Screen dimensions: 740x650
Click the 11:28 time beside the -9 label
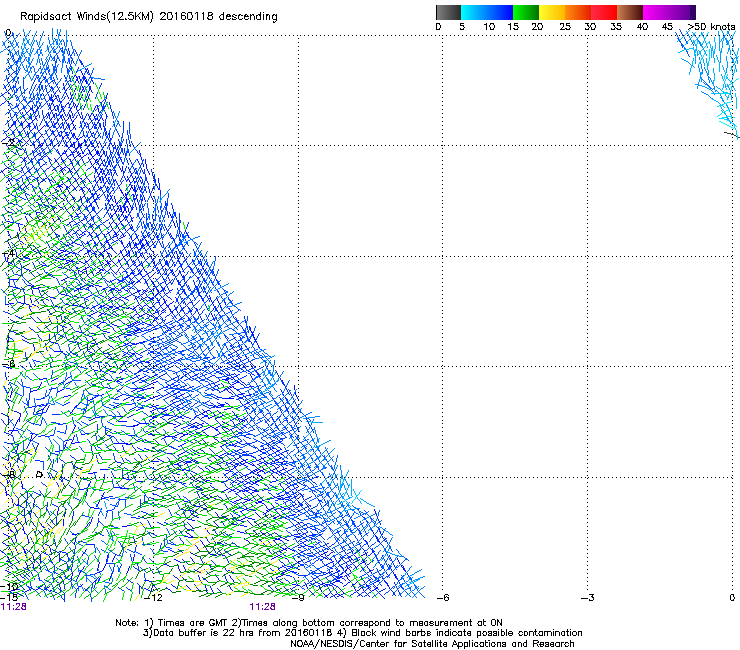tap(262, 607)
